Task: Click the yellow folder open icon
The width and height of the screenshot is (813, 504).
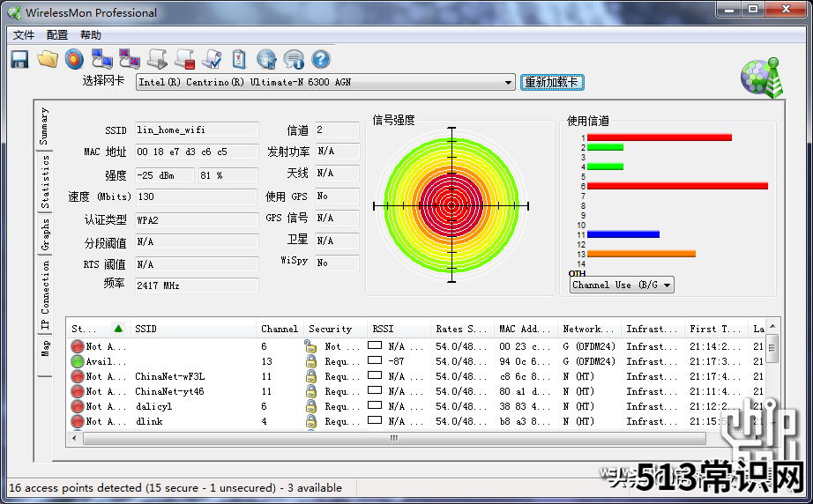Action: (48, 60)
